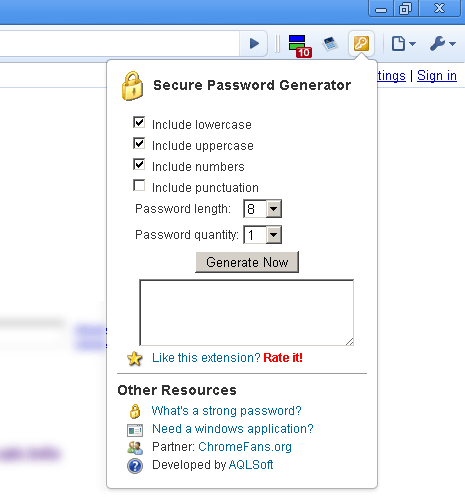
Task: Click the Generate Now button
Action: click(247, 262)
